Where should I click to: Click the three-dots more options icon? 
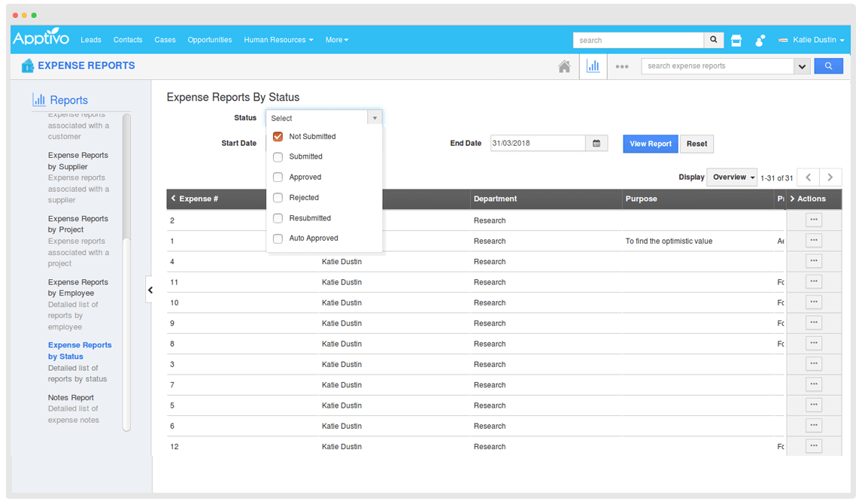(x=621, y=66)
